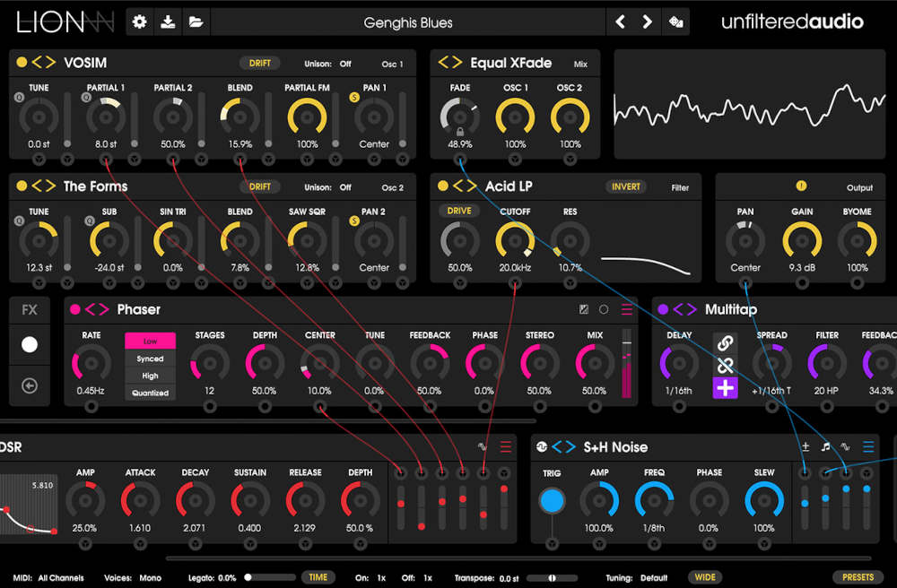Open the PRESETS button at bottom right
This screenshot has width=897, height=588.
(858, 577)
